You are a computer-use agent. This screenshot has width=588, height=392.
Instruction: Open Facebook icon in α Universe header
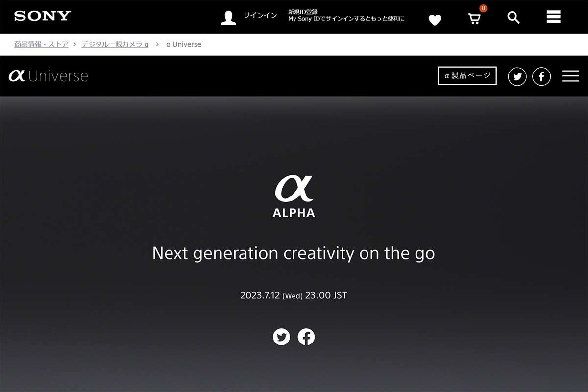541,76
